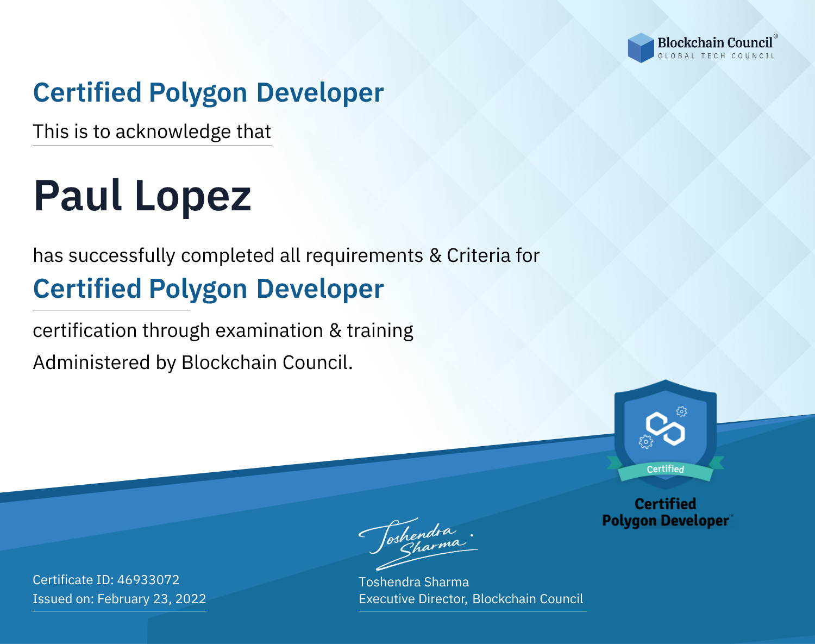The image size is (815, 644).
Task: Click 'Administered by Blockchain Council.' text
Action: click(x=193, y=362)
